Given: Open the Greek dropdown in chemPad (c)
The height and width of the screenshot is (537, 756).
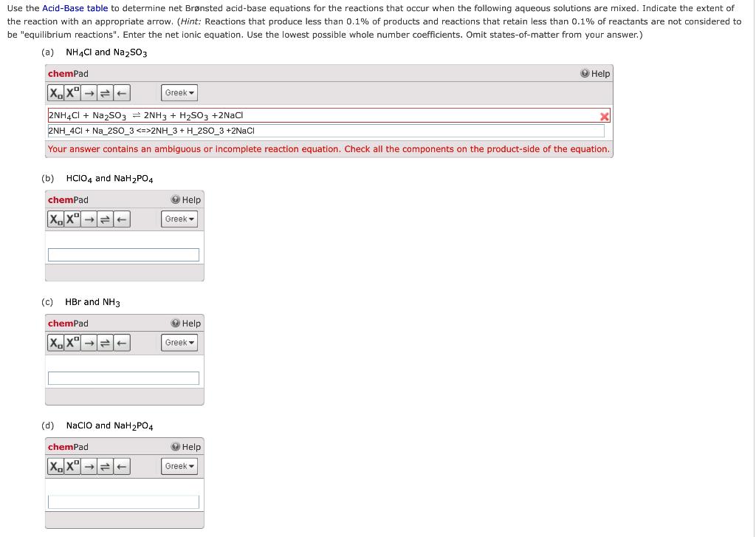Looking at the screenshot, I should [x=179, y=342].
